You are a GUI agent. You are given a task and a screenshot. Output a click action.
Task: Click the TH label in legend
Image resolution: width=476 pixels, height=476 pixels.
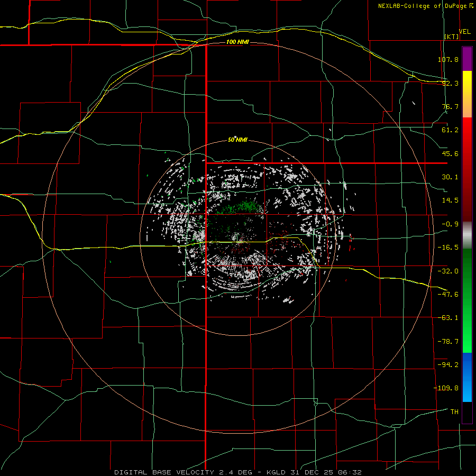pos(454,412)
